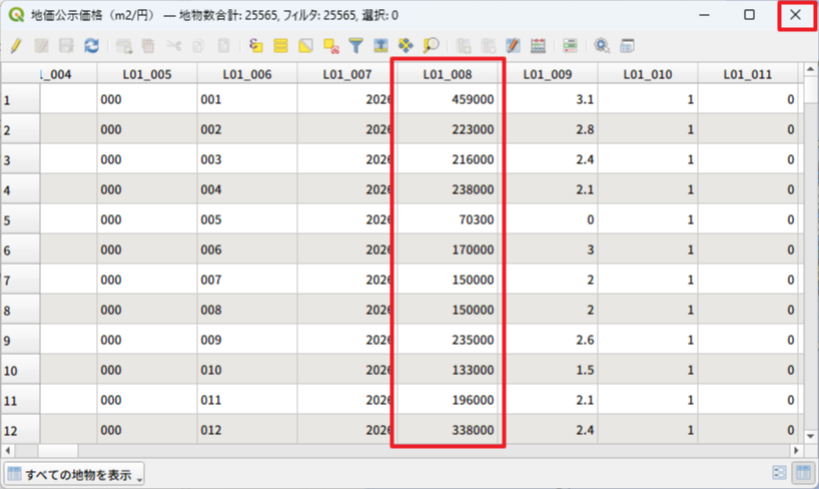Switch to table view at bottom right
The height and width of the screenshot is (489, 819).
pos(801,473)
